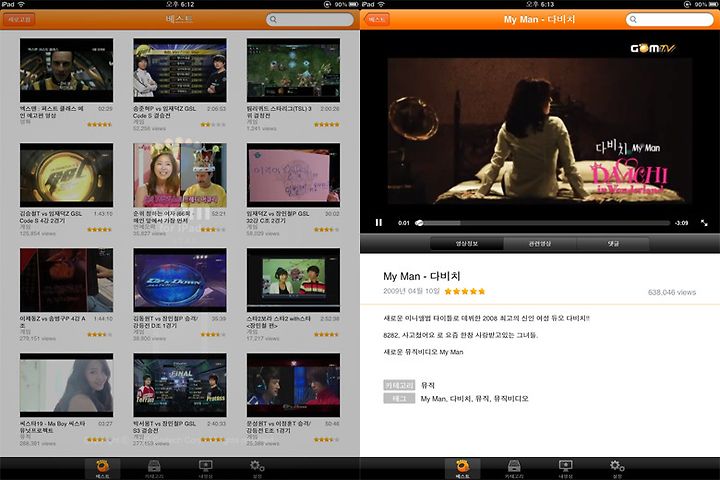Image resolution: width=720 pixels, height=480 pixels.
Task: Tap the search field in the My Man screen
Action: click(669, 19)
